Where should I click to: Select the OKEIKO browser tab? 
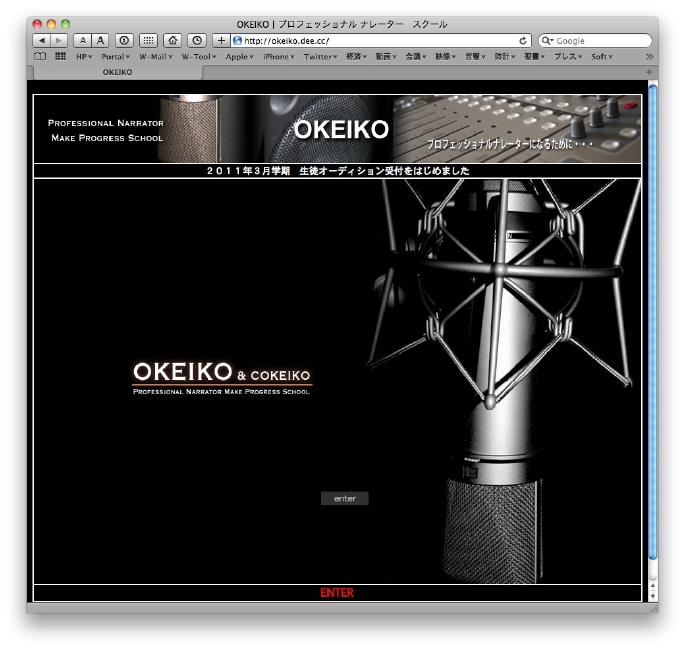(117, 72)
